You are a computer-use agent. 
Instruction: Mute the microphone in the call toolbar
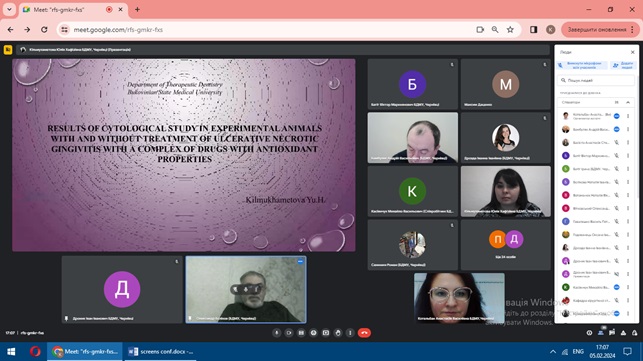pos(276,333)
